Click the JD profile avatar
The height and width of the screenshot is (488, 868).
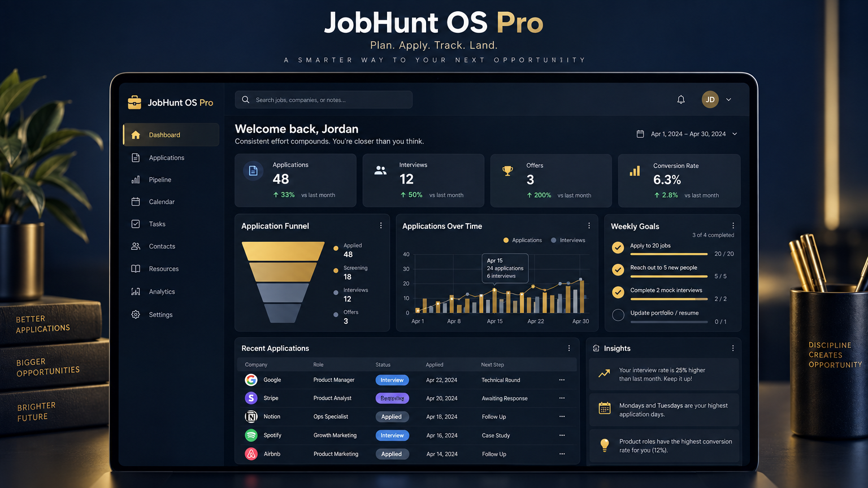coord(710,99)
